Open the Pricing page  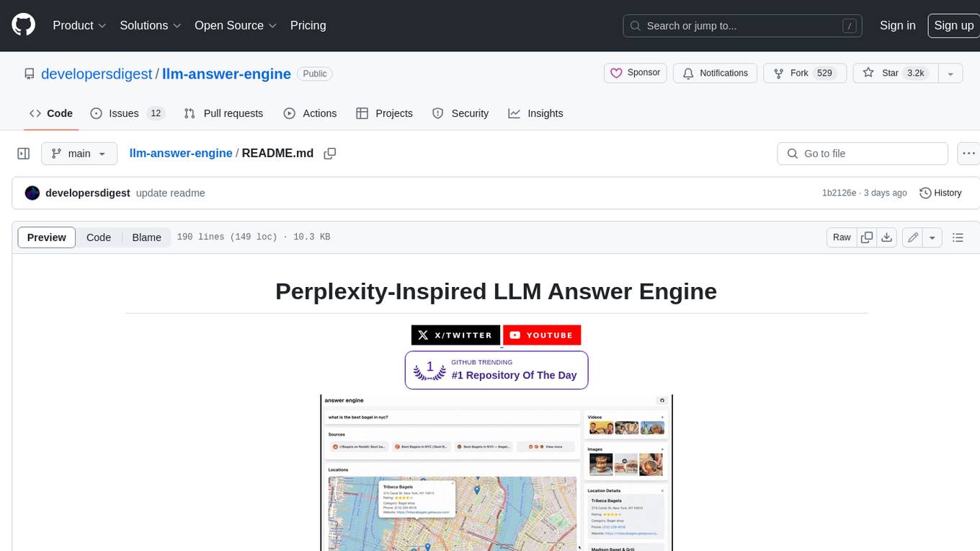click(x=308, y=25)
